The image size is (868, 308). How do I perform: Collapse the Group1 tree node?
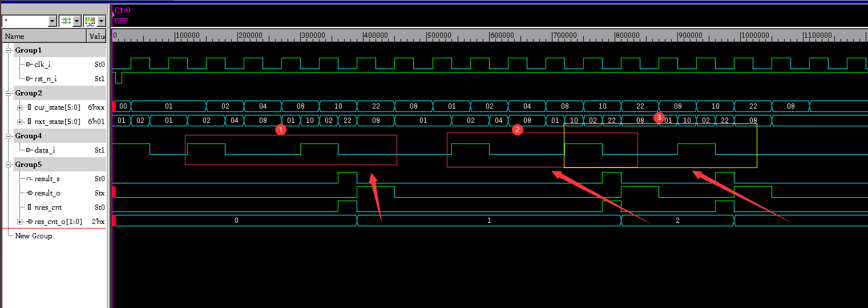click(9, 50)
